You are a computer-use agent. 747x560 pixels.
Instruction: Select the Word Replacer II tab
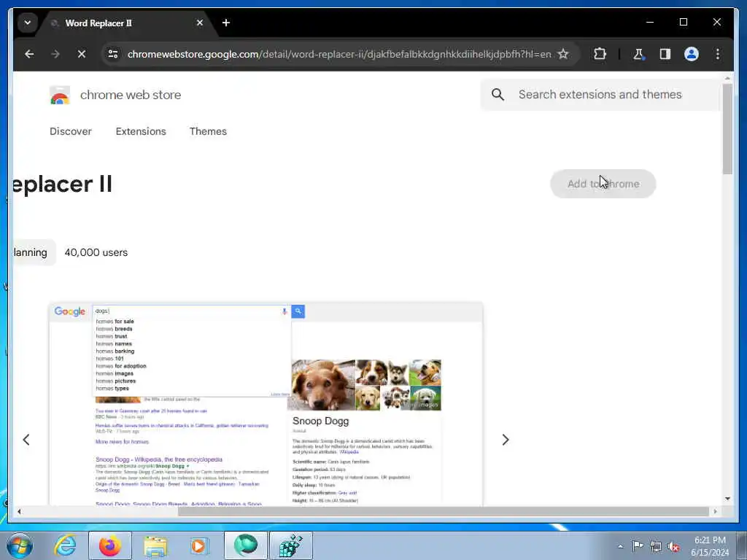pos(127,23)
